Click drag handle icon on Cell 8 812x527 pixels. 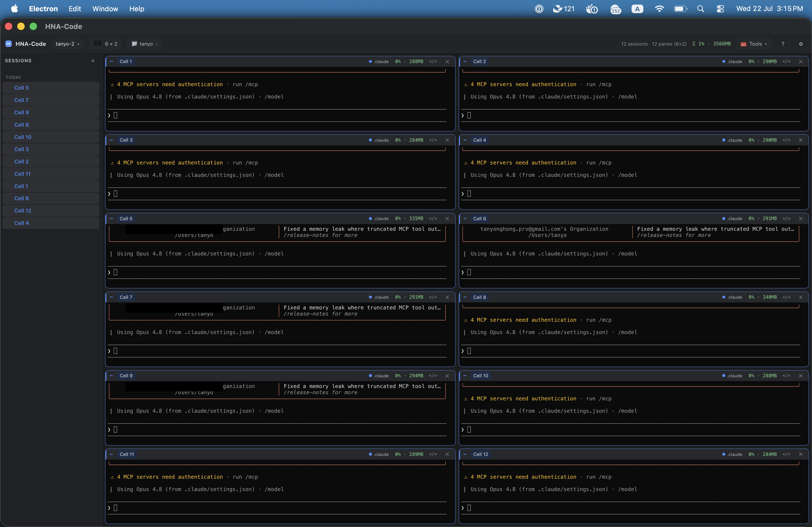tap(465, 298)
